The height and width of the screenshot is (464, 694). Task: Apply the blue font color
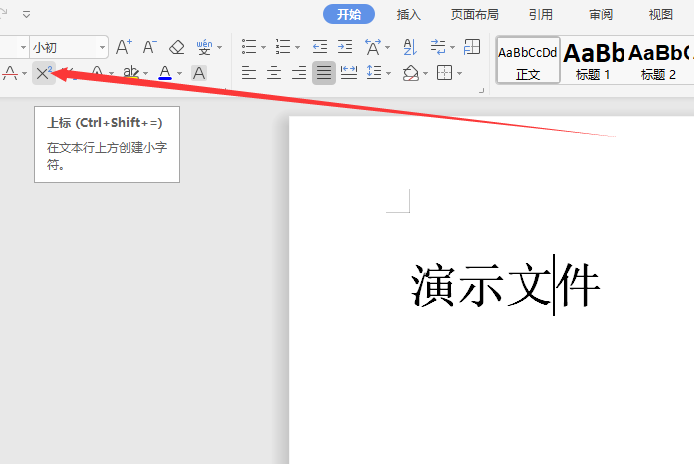coord(165,73)
